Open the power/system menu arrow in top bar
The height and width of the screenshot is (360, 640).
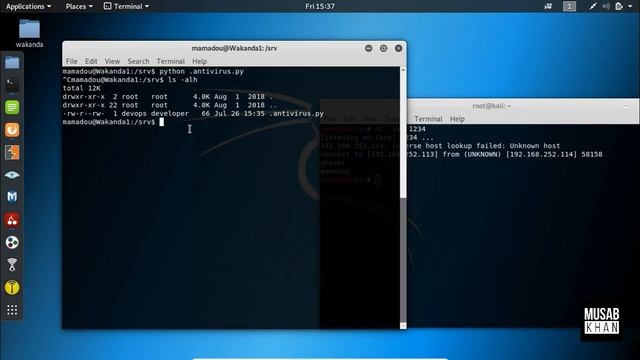coord(630,6)
